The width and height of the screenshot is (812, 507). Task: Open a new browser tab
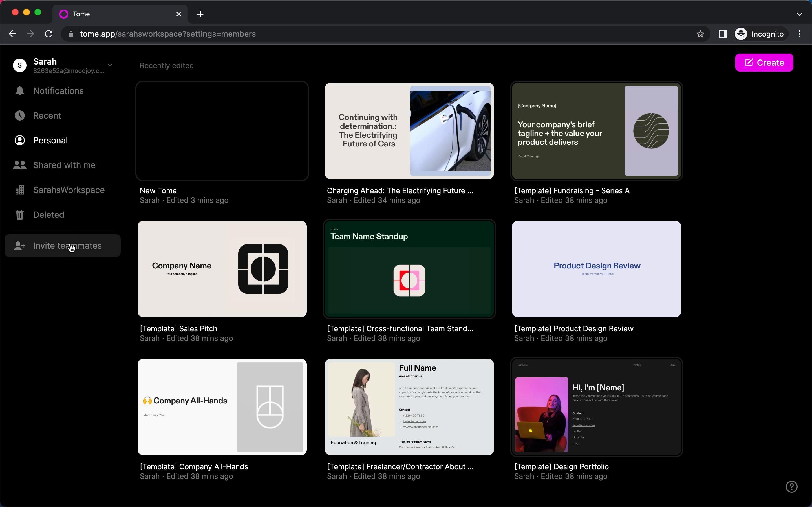[x=200, y=14]
